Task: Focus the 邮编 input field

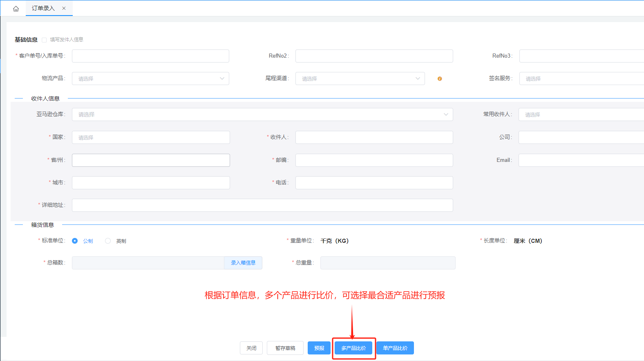Action: 374,160
